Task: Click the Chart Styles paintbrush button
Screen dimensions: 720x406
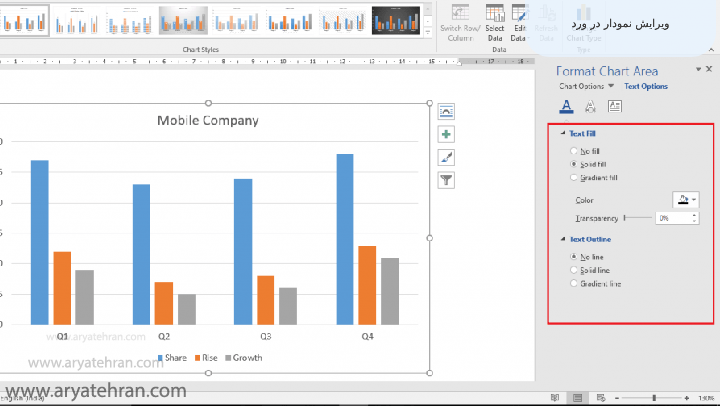Action: pyautogui.click(x=446, y=157)
